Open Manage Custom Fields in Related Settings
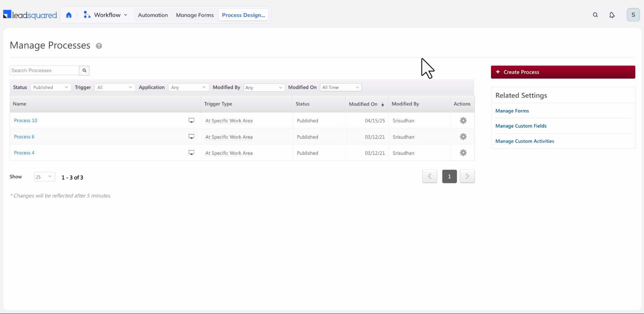The width and height of the screenshot is (644, 314). 521,126
